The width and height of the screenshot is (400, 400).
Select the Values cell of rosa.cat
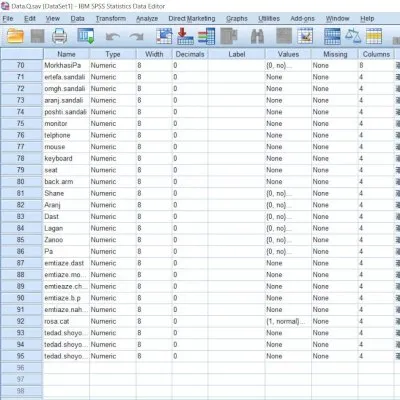click(x=288, y=321)
